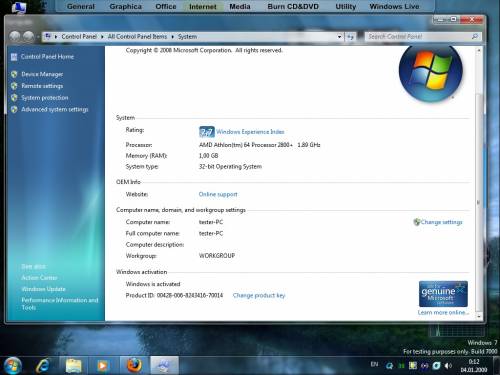Open the Windows Experience Index link
Screen dimensions: 500x375
click(x=250, y=132)
